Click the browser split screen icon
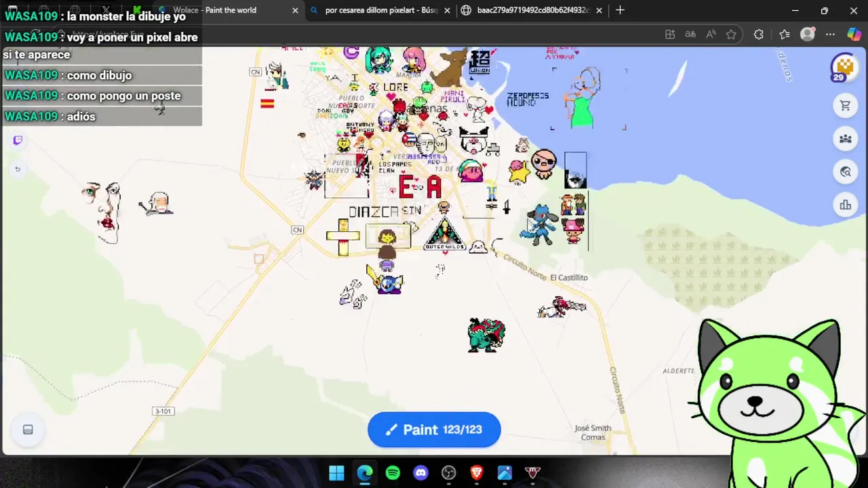This screenshot has width=868, height=488. (x=670, y=35)
